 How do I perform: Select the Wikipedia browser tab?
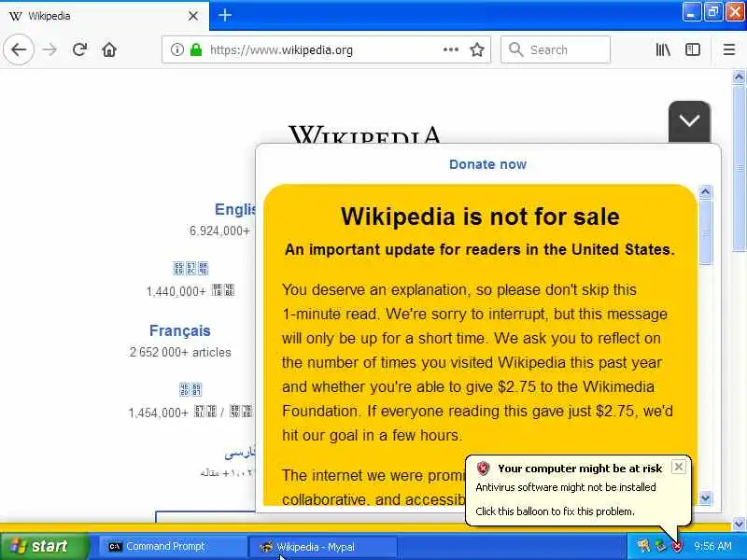click(x=104, y=16)
